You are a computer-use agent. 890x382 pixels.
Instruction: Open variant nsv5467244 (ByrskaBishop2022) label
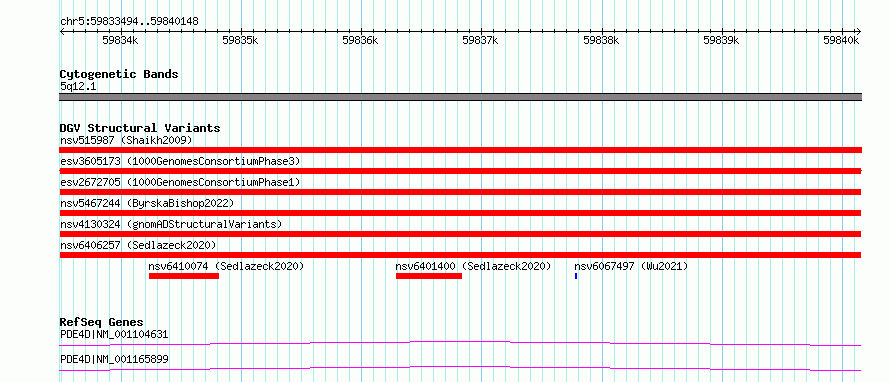[147, 203]
